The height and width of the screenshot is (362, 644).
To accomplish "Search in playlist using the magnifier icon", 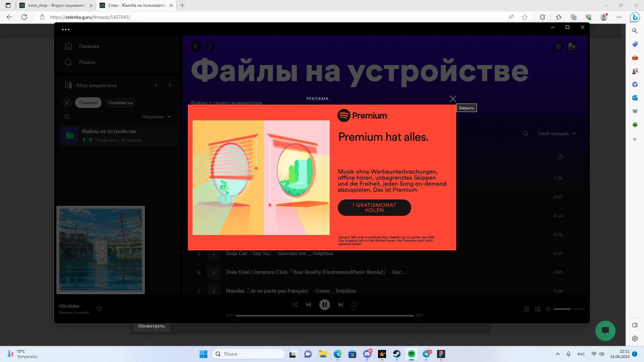I will click(526, 133).
